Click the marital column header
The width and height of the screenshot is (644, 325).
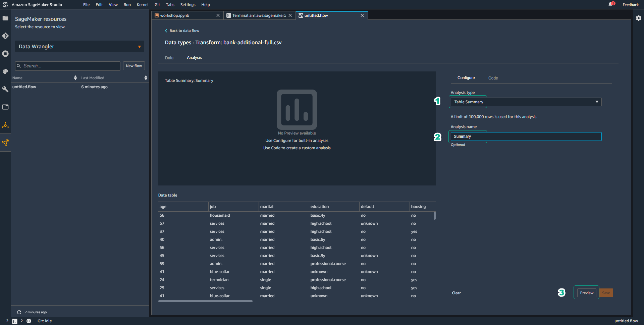(284, 207)
